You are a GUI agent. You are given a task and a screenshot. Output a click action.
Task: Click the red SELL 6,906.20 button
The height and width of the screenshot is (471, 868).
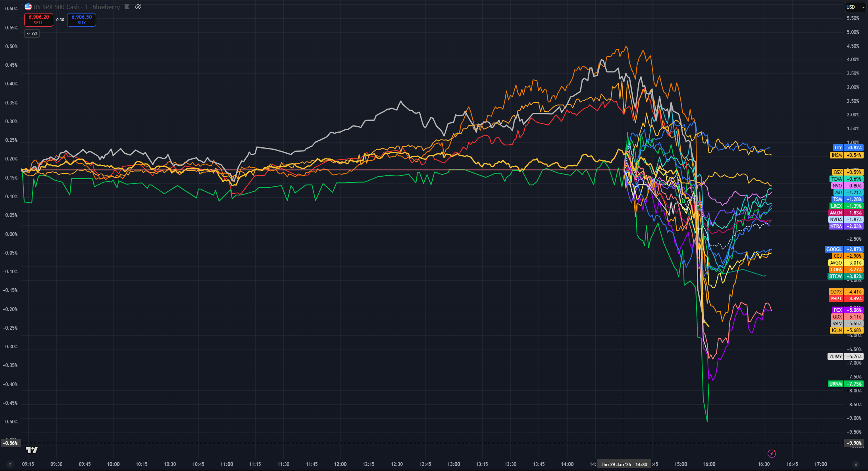tap(38, 19)
